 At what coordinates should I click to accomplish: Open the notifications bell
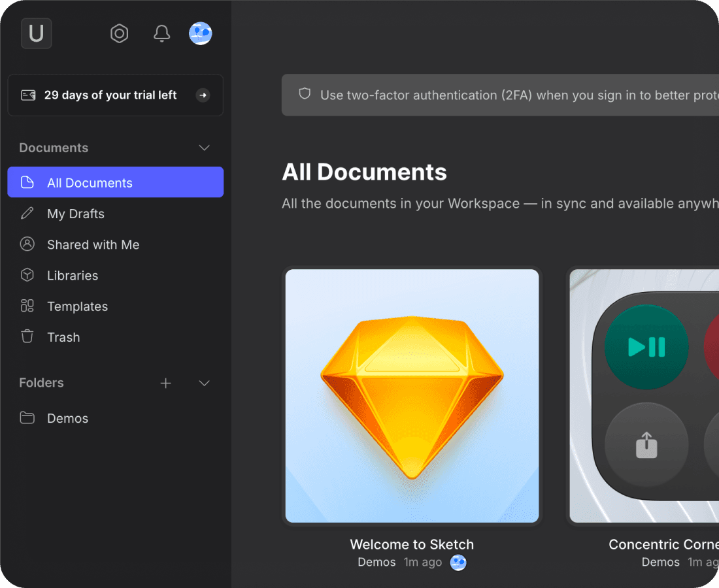tap(161, 33)
